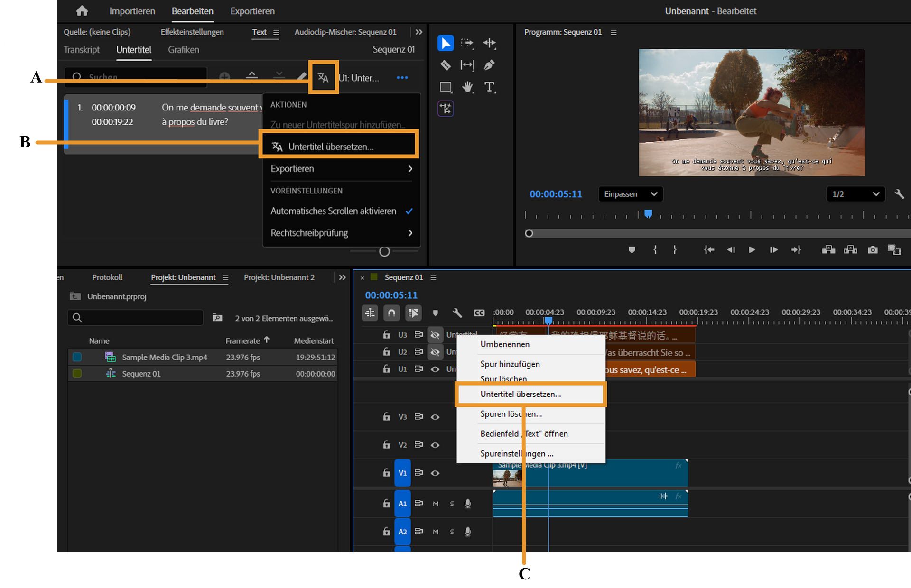Open the Einpassen zoom dropdown
The width and height of the screenshot is (911, 588).
(630, 194)
